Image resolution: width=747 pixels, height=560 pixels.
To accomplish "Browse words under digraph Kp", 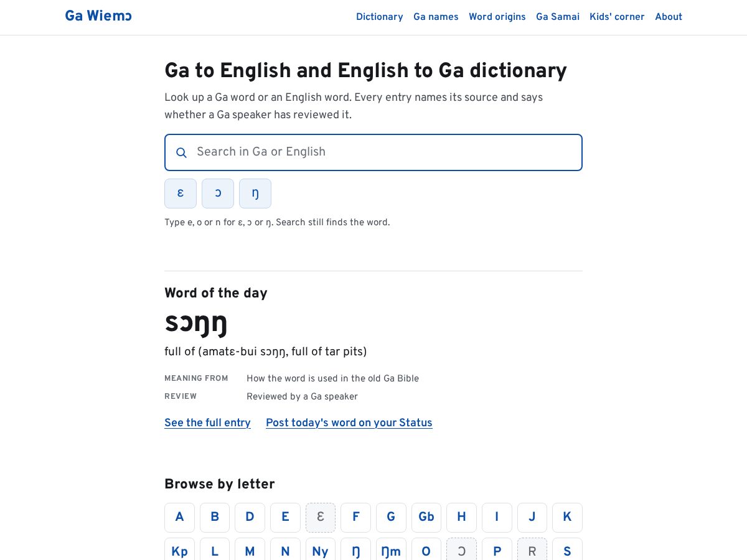I will pyautogui.click(x=179, y=550).
